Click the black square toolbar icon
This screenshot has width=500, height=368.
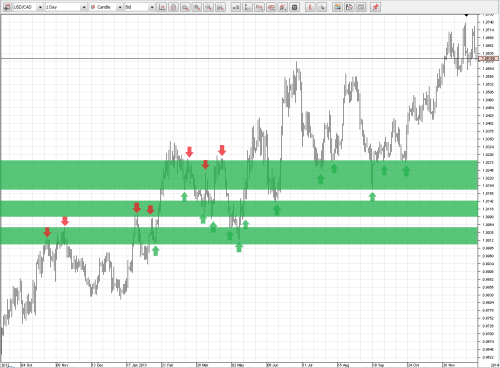pos(294,7)
